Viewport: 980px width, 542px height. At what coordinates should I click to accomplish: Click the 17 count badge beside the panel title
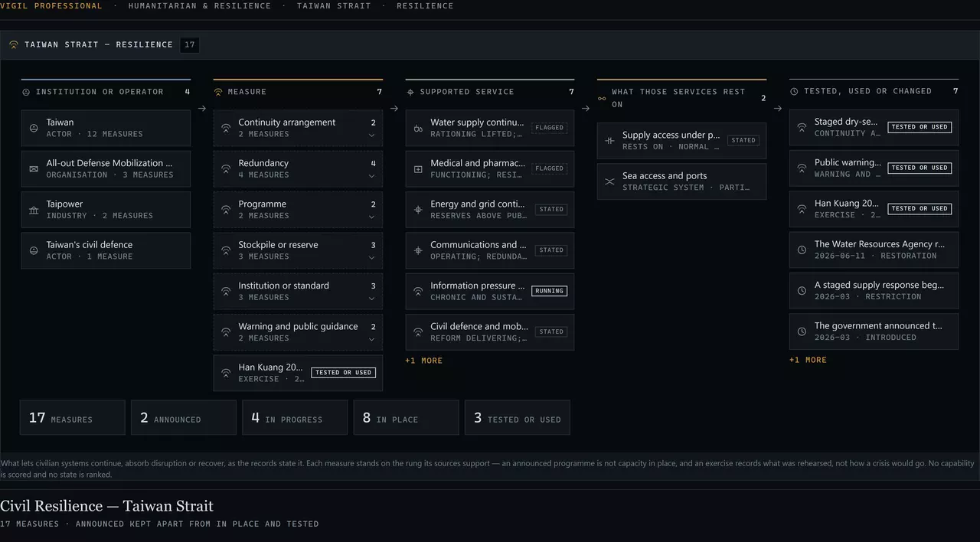pyautogui.click(x=190, y=44)
